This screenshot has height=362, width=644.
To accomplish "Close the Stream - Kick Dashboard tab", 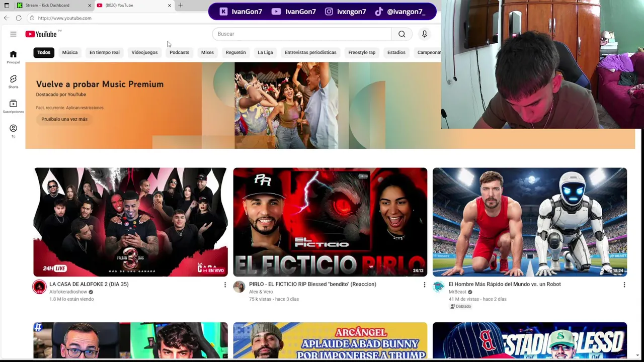I will coord(90,6).
